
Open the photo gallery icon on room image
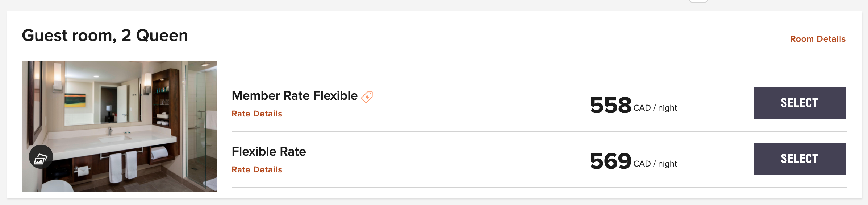tap(41, 157)
